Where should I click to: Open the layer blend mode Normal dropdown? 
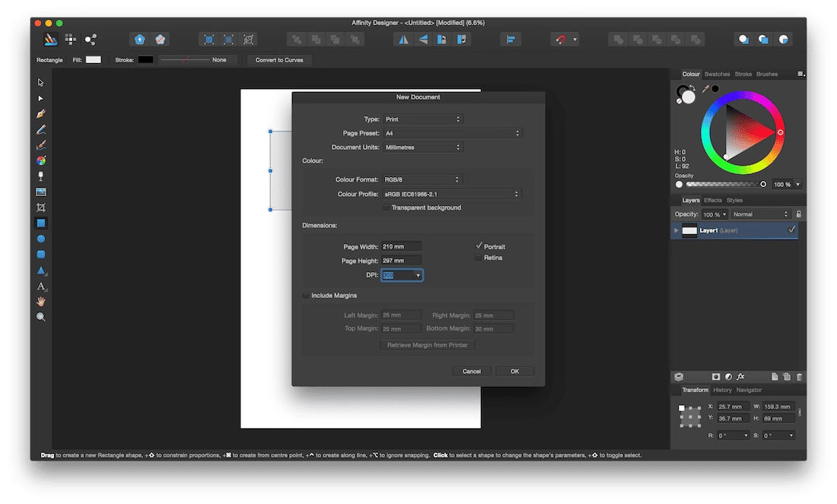(x=761, y=214)
